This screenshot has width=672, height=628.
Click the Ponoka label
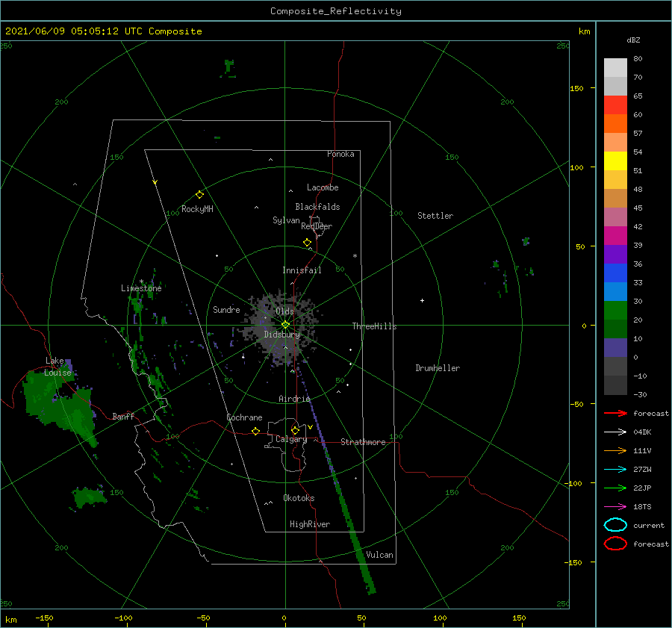click(340, 154)
